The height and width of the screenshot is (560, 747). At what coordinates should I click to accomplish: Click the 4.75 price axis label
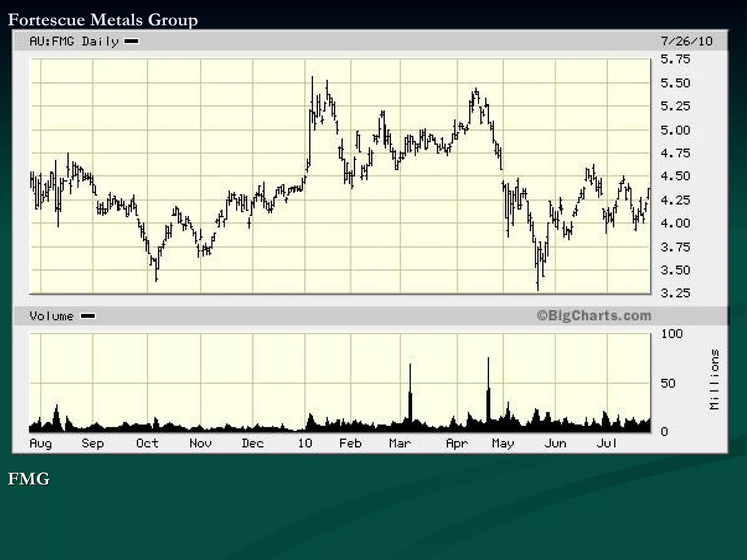[676, 153]
